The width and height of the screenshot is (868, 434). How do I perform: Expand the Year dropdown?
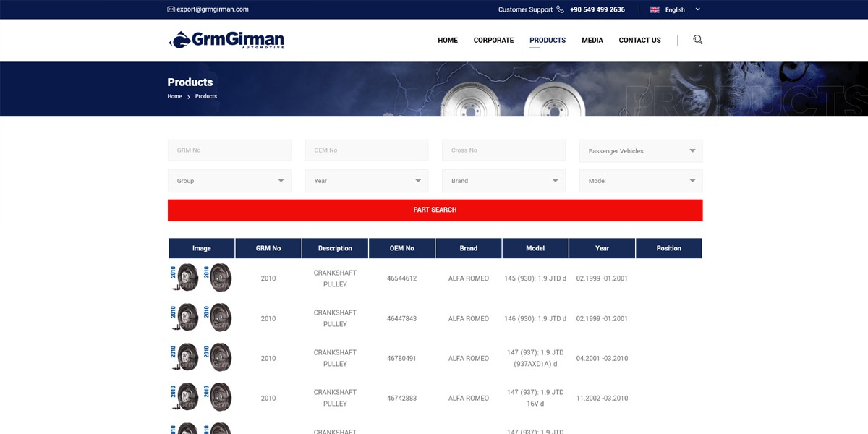(367, 181)
